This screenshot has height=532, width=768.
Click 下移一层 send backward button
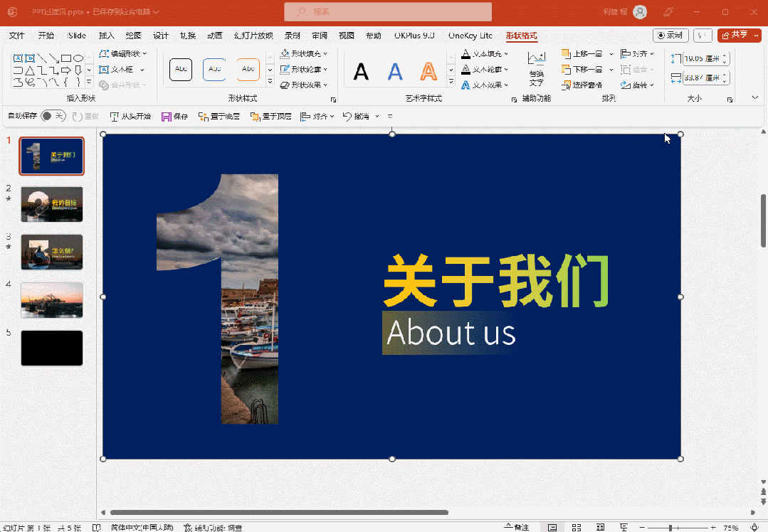point(582,70)
